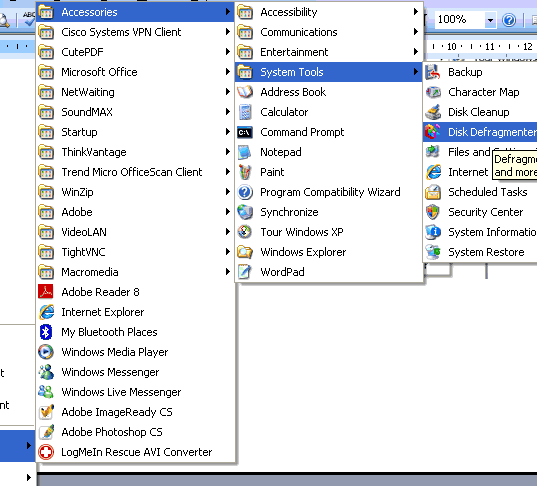Open the VideoLAN program group

click(135, 232)
